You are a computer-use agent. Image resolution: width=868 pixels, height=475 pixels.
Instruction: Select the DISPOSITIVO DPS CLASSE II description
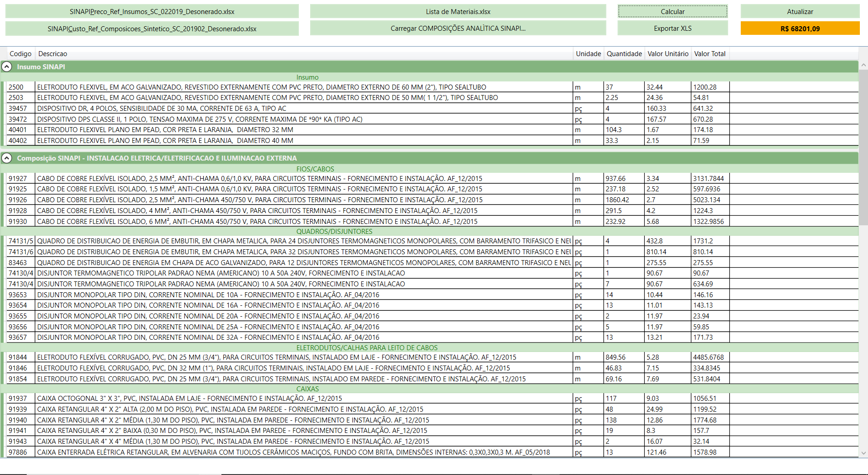pos(200,119)
